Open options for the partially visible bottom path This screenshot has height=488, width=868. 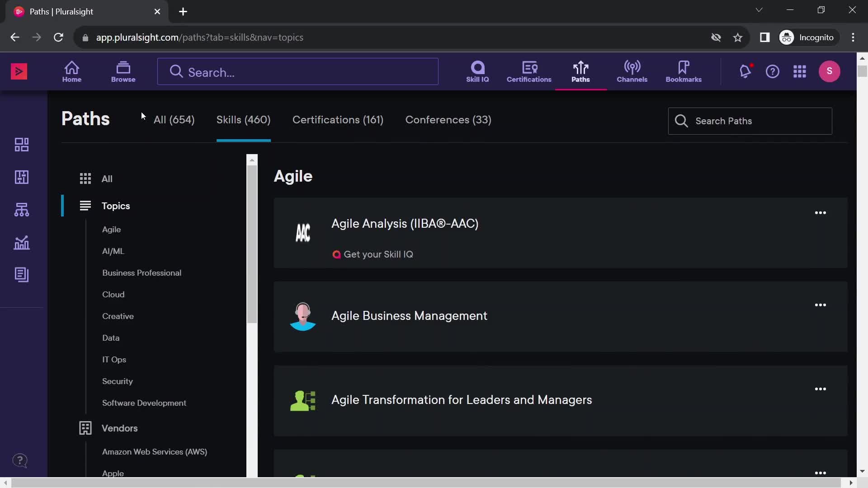coord(821,473)
